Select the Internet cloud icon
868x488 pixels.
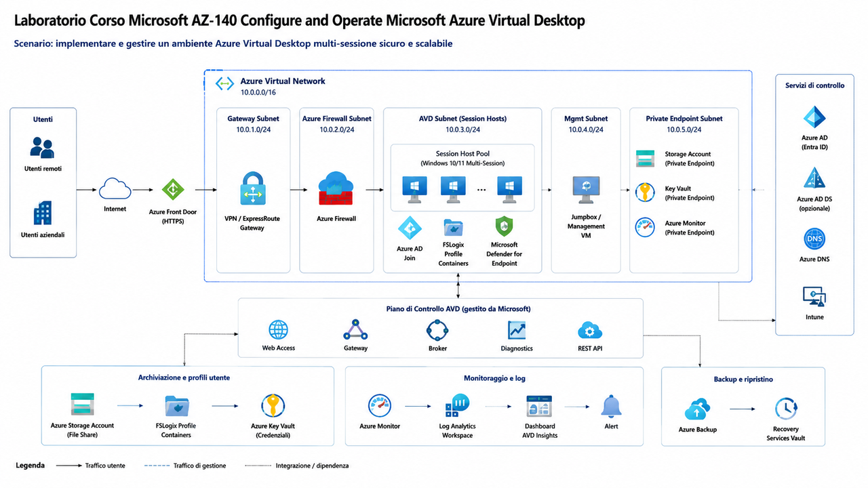pos(115,189)
